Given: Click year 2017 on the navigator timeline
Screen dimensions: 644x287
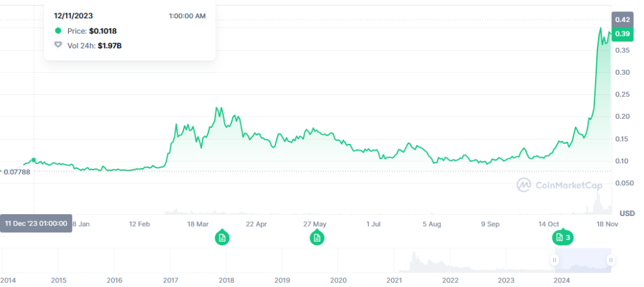Looking at the screenshot, I should (170, 280).
